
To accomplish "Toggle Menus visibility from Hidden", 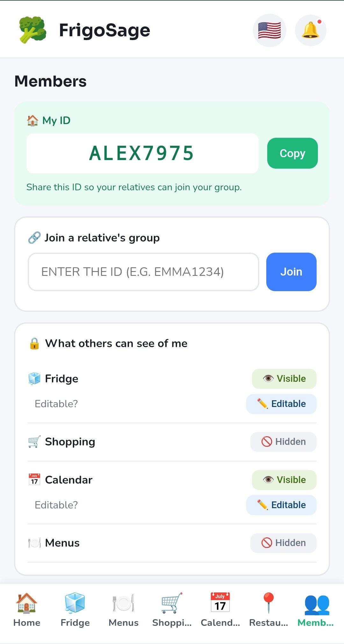I will (x=283, y=543).
